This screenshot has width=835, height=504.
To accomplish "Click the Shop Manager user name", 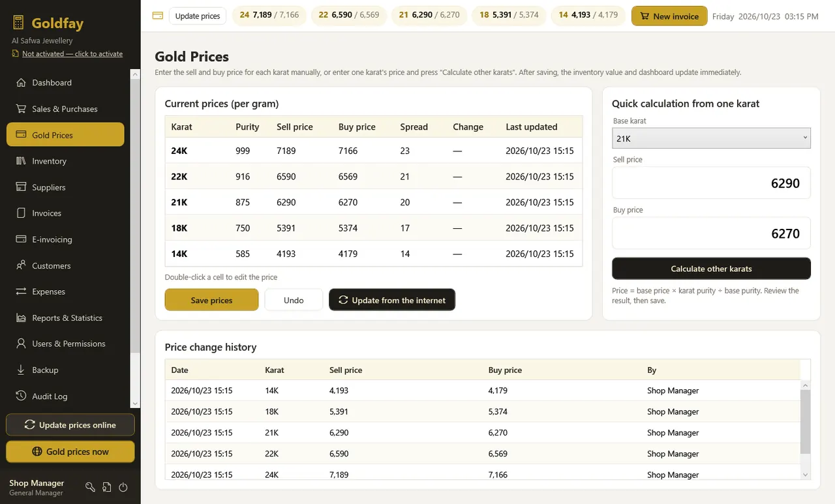I will click(x=37, y=483).
